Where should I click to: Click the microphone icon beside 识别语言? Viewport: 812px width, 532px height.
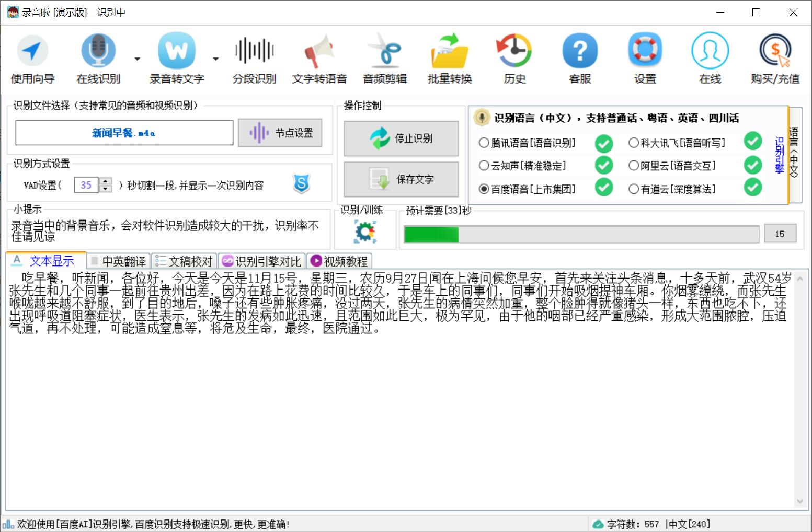482,118
